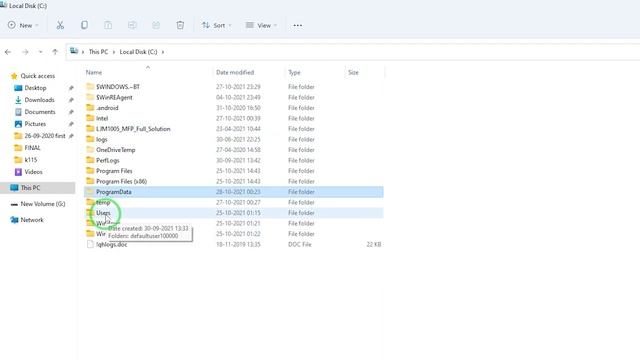Image resolution: width=640 pixels, height=360 pixels.
Task: Open Downloads in the sidebar
Action: 39,100
